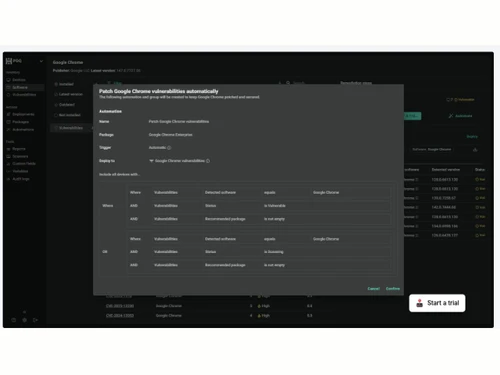The image size is (500, 375).
Task: Select the Outdated filter option
Action: coord(65,105)
